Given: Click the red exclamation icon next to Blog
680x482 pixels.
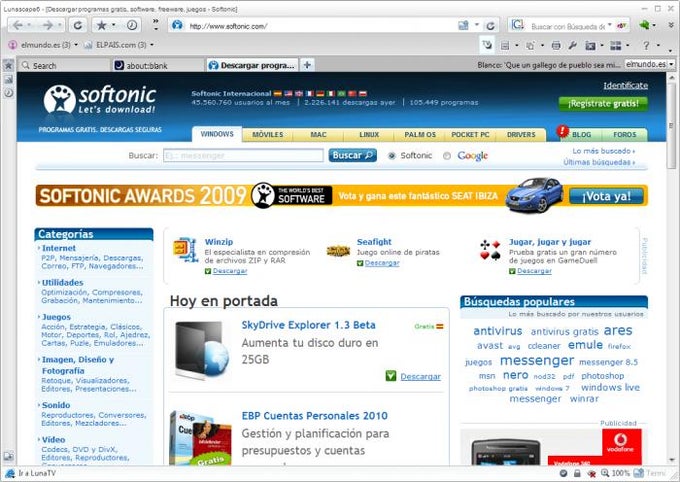Looking at the screenshot, I should tap(562, 131).
